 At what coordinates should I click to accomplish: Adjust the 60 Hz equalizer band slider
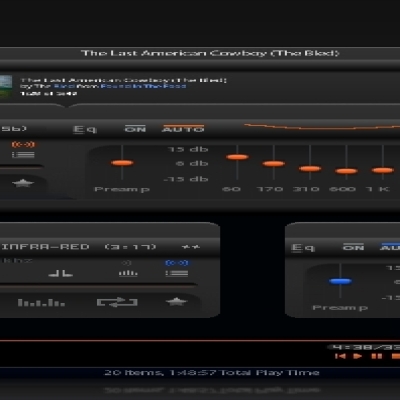[237, 157]
